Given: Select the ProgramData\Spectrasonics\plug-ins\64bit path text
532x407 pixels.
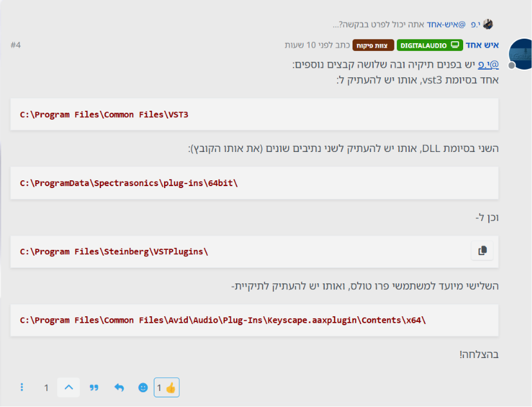Looking at the screenshot, I should tap(129, 183).
